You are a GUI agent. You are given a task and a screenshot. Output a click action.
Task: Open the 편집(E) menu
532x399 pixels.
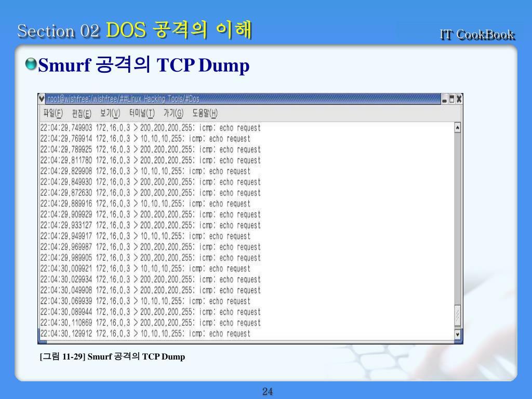[x=82, y=113]
